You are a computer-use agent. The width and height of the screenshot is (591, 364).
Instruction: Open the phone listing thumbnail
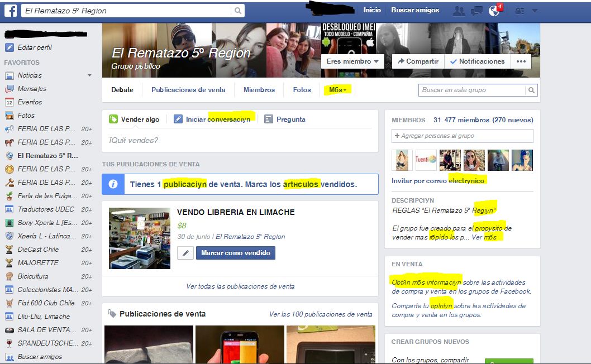point(240,345)
